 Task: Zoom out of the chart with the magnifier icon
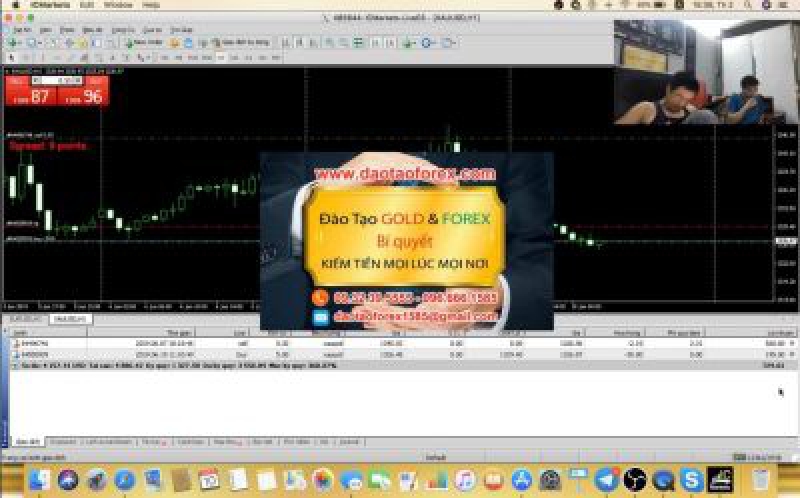click(x=343, y=42)
